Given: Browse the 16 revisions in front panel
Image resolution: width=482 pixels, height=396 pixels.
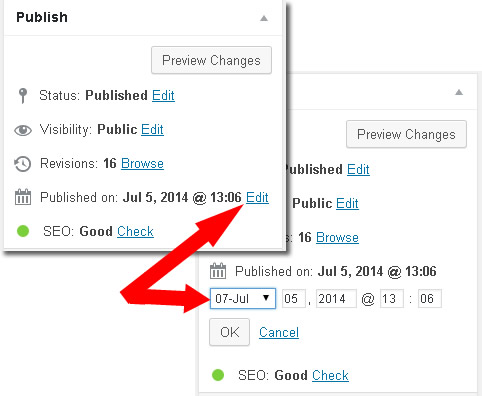Looking at the screenshot, I should tap(142, 163).
